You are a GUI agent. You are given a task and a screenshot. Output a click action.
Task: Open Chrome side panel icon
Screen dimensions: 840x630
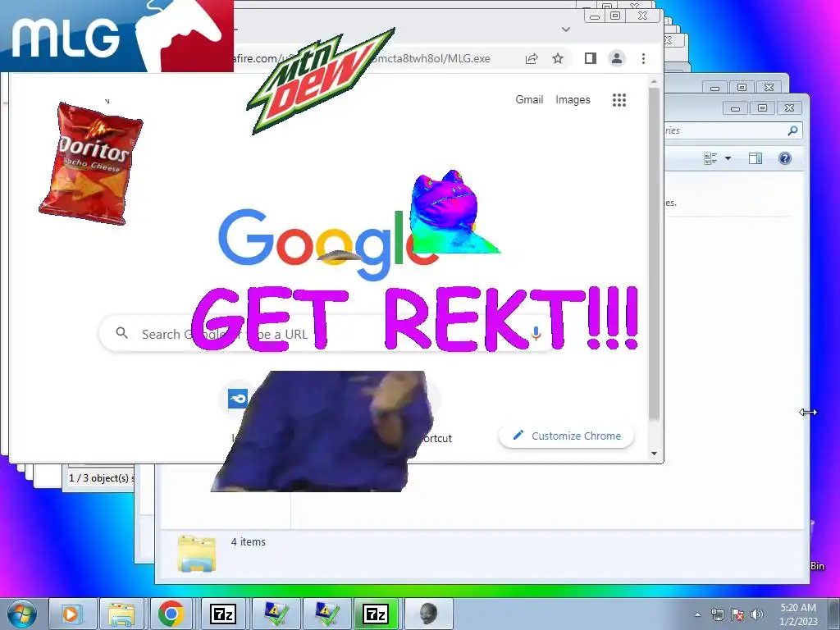(591, 58)
